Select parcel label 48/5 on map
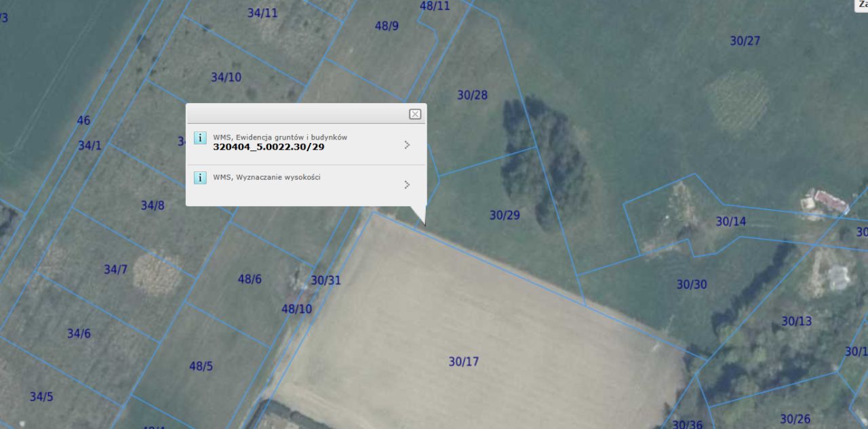Screen dimensions: 868x429 201,366
